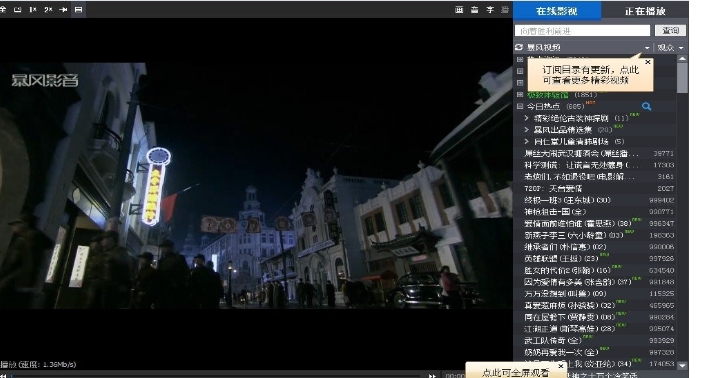The image size is (711, 378).
Task: Click the refresh icon beside 暴风视频
Action: (x=519, y=47)
